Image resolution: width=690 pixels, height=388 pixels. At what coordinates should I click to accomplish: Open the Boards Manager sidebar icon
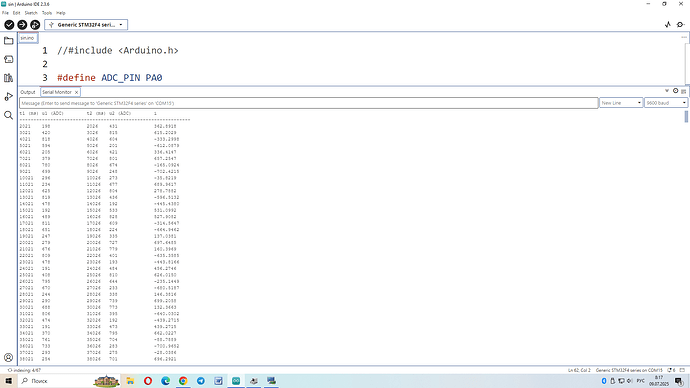[x=8, y=59]
